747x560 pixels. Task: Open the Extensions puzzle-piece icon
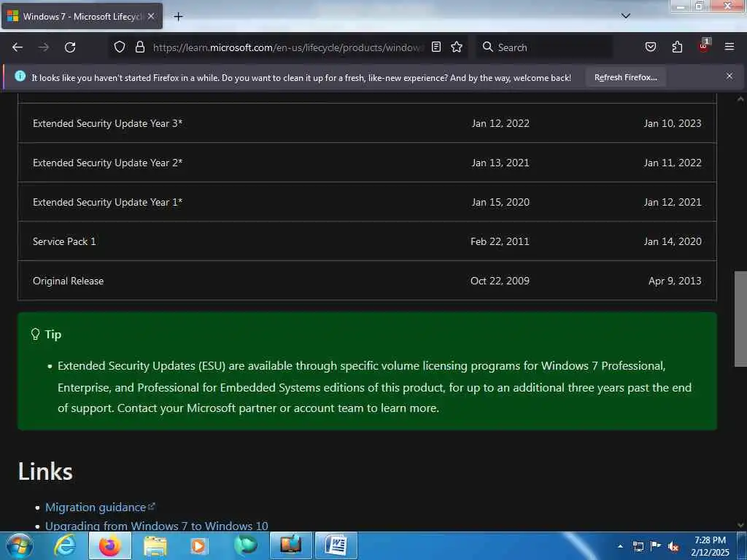click(677, 47)
